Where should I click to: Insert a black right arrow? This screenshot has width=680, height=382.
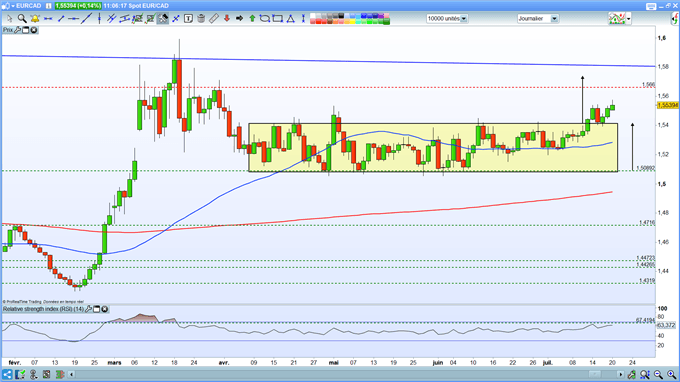coord(239,19)
